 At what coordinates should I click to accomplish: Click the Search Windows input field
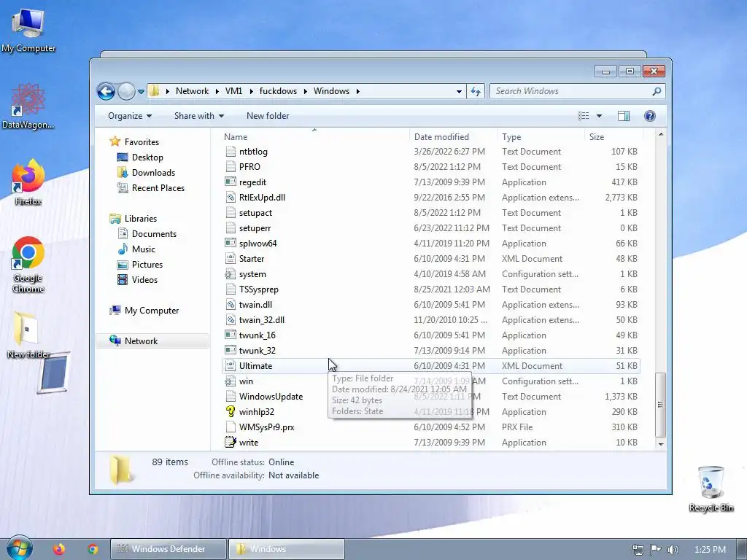point(571,91)
